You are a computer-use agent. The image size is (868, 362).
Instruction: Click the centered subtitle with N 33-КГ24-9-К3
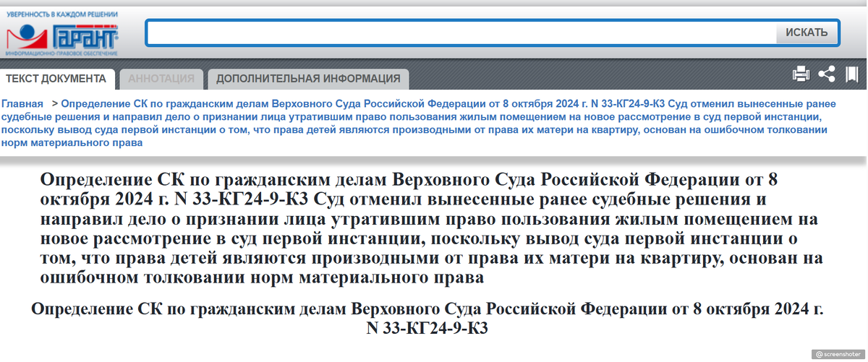pos(427,319)
